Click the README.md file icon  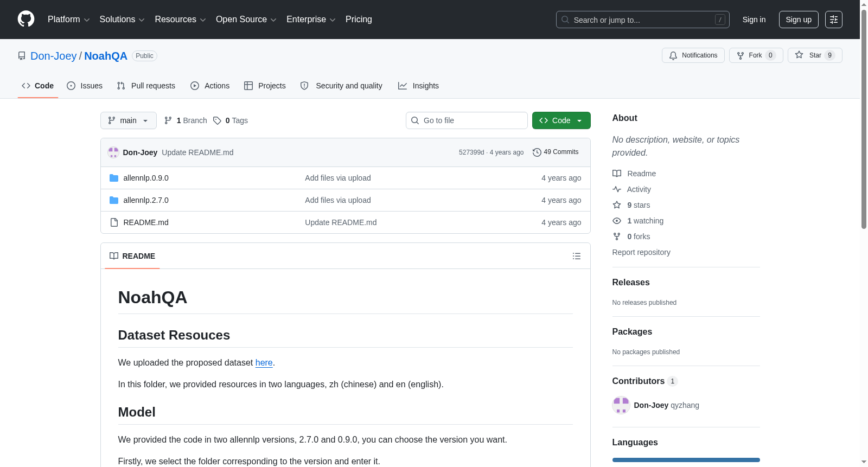(x=114, y=222)
